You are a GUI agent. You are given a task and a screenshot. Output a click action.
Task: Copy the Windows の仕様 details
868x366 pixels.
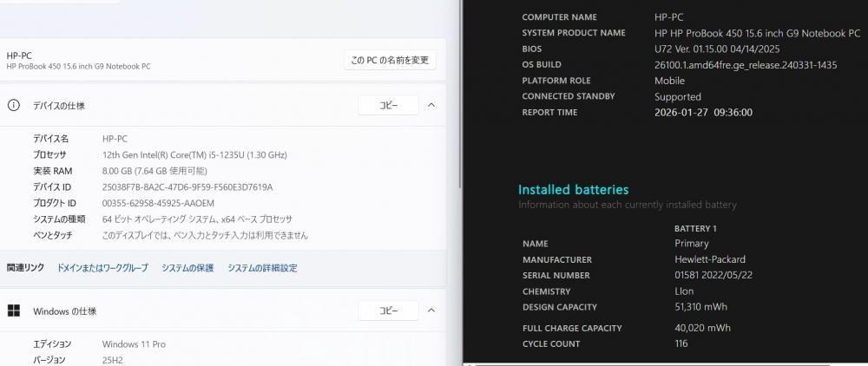[x=388, y=310]
